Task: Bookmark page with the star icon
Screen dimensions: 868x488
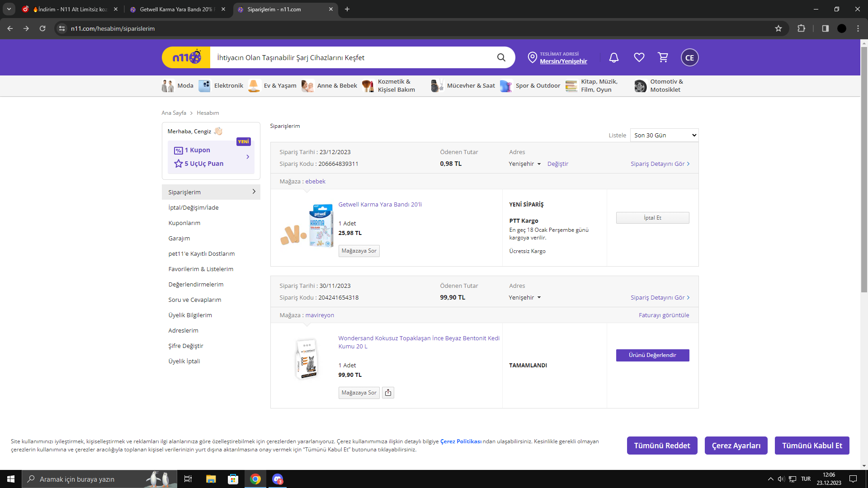Action: coord(778,28)
